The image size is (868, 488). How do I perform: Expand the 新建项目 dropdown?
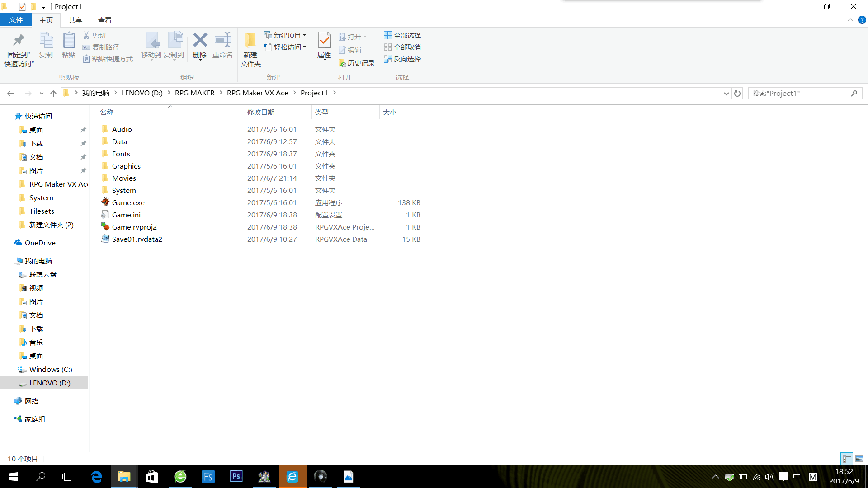pos(305,35)
